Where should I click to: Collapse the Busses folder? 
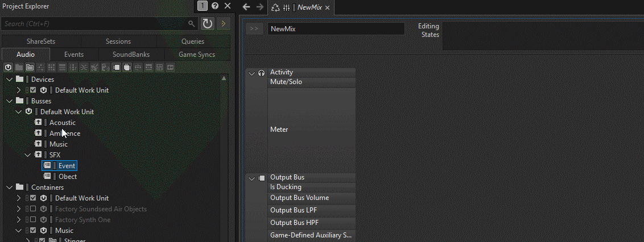(10, 101)
